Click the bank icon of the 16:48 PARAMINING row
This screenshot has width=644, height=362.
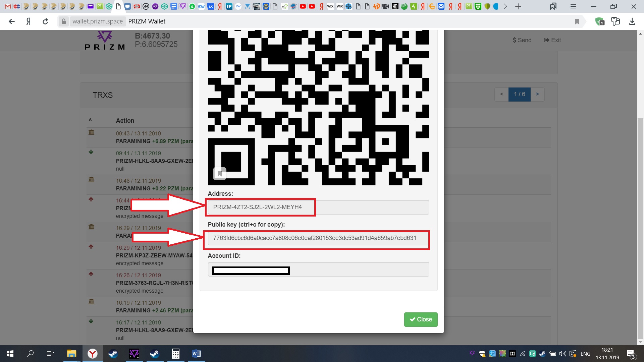click(91, 180)
